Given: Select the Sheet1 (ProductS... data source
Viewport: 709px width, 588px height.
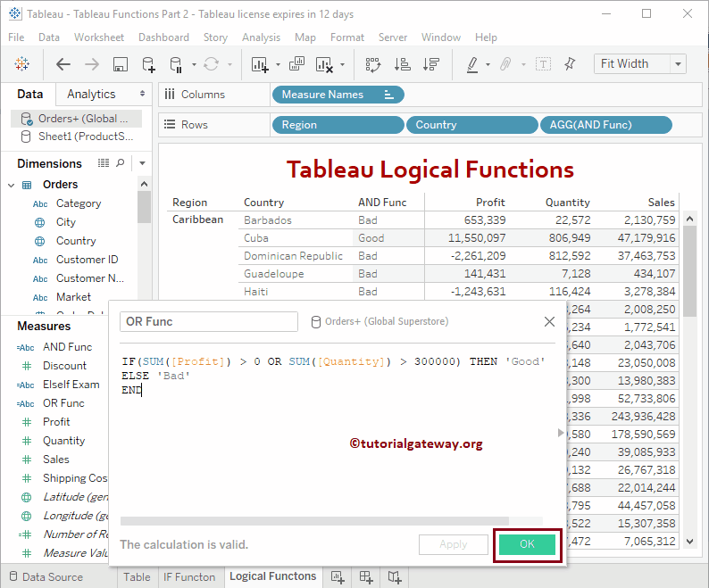Looking at the screenshot, I should tap(76, 137).
